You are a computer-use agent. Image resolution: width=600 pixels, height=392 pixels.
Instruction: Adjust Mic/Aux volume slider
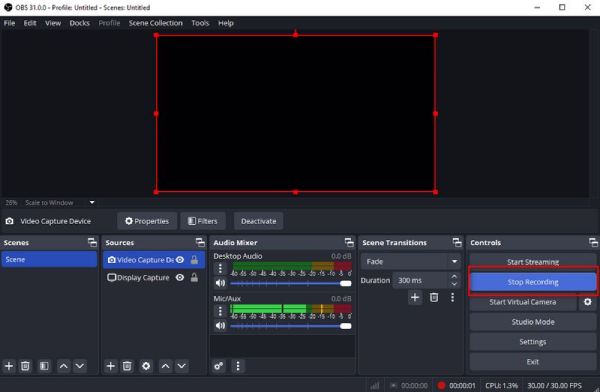coord(291,326)
